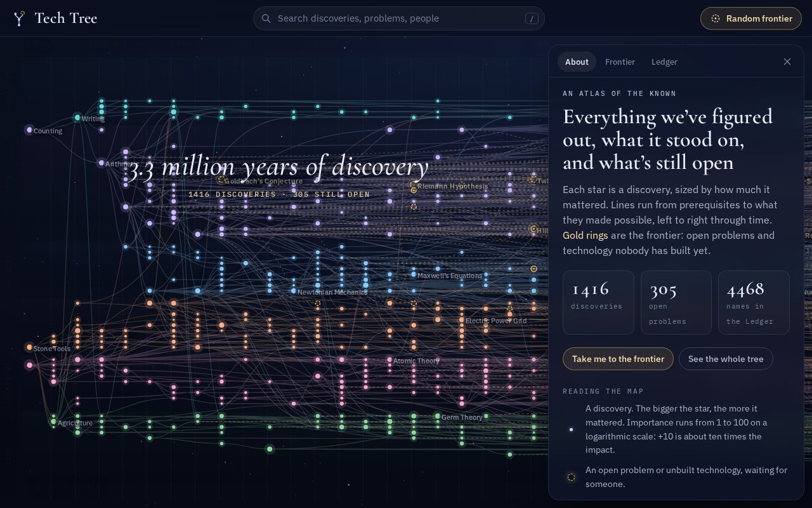Screen dimensions: 812x508
Task: Click the Newtonian Mechanics node
Action: pyautogui.click(x=294, y=291)
